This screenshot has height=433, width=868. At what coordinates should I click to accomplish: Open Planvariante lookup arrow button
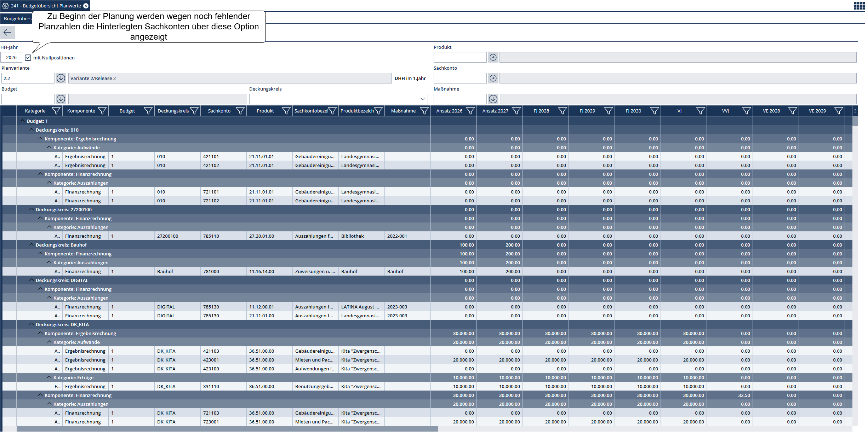tap(61, 78)
